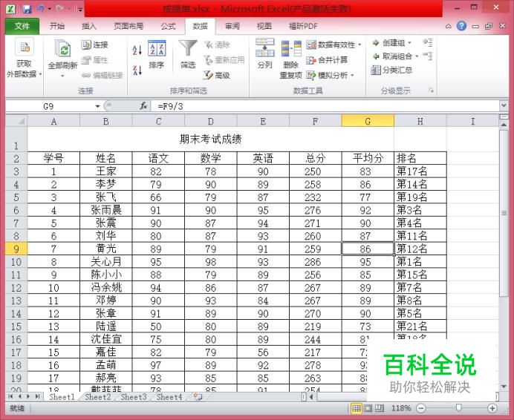Switch to the Insert tab
This screenshot has height=420, width=514.
tap(89, 26)
